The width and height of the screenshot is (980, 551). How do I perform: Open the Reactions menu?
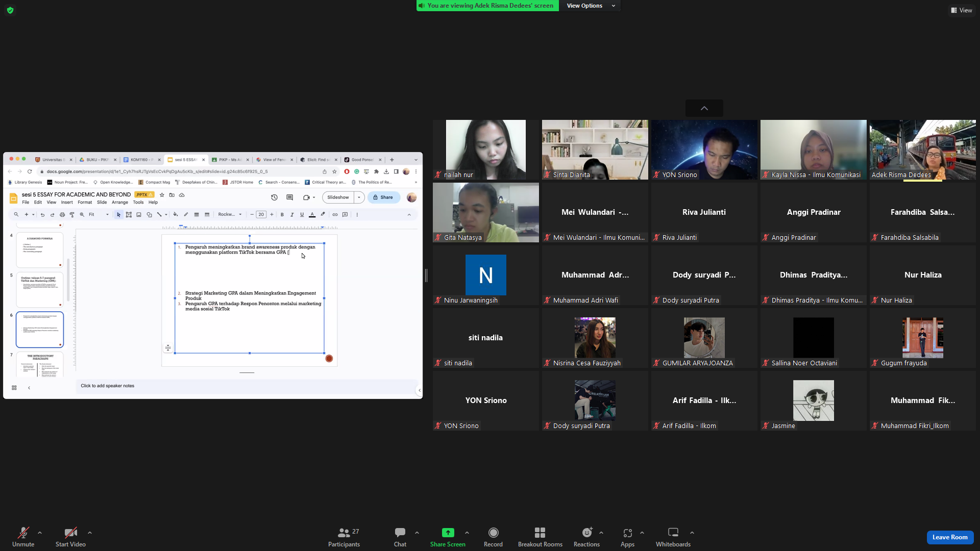tap(586, 537)
